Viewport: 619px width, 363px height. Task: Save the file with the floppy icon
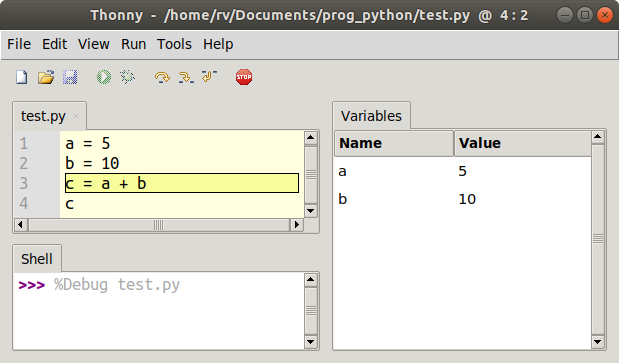coord(70,77)
